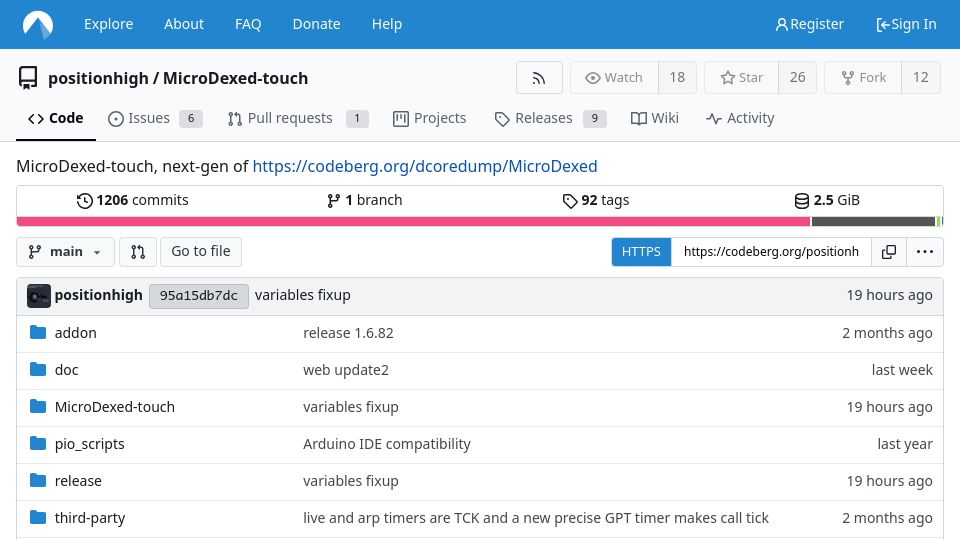The width and height of the screenshot is (960, 540).
Task: Star the MicroDexed-touch repository
Action: pyautogui.click(x=741, y=78)
